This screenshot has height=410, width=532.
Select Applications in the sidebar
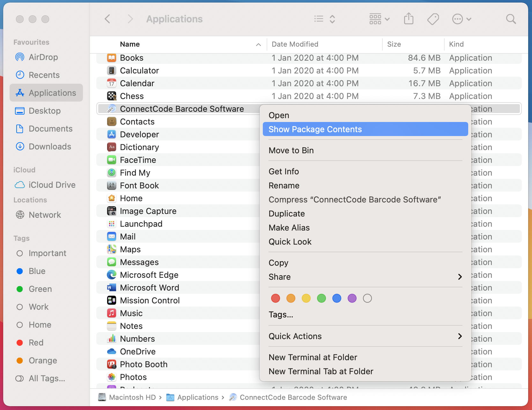coord(46,93)
